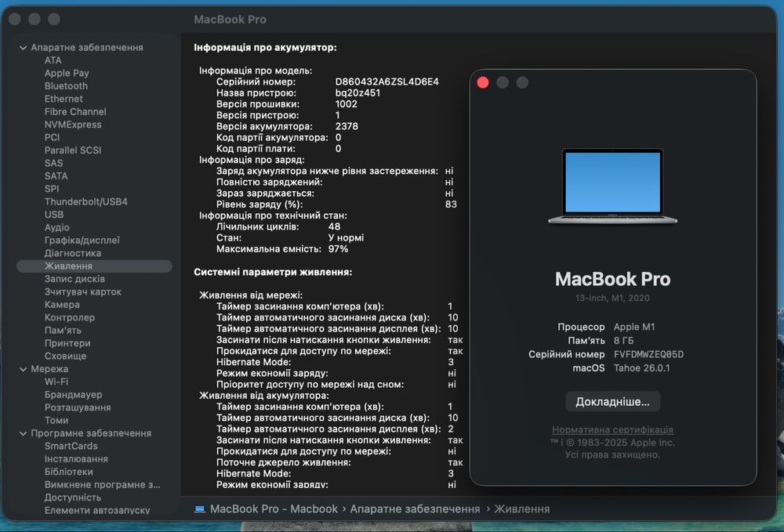Click the device name bq20z451
This screenshot has width=784, height=532.
click(358, 93)
